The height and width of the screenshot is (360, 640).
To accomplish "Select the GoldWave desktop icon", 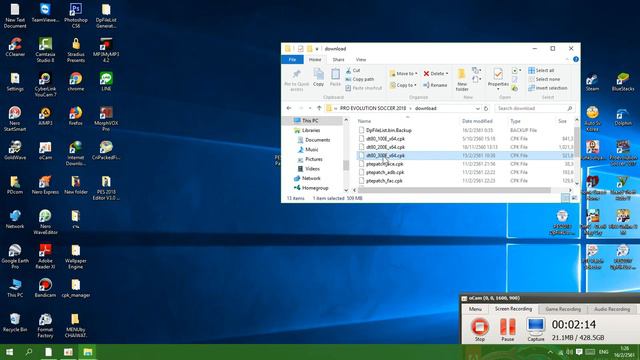I will coord(15,150).
